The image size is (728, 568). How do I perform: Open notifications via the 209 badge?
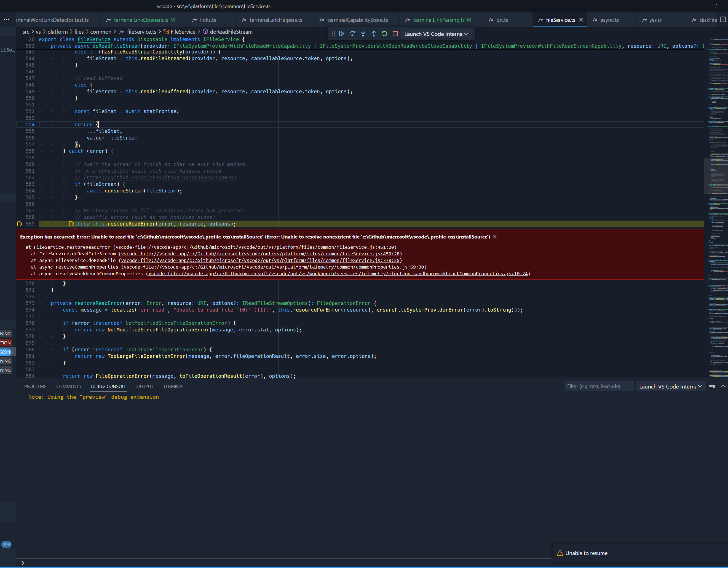pos(6,544)
